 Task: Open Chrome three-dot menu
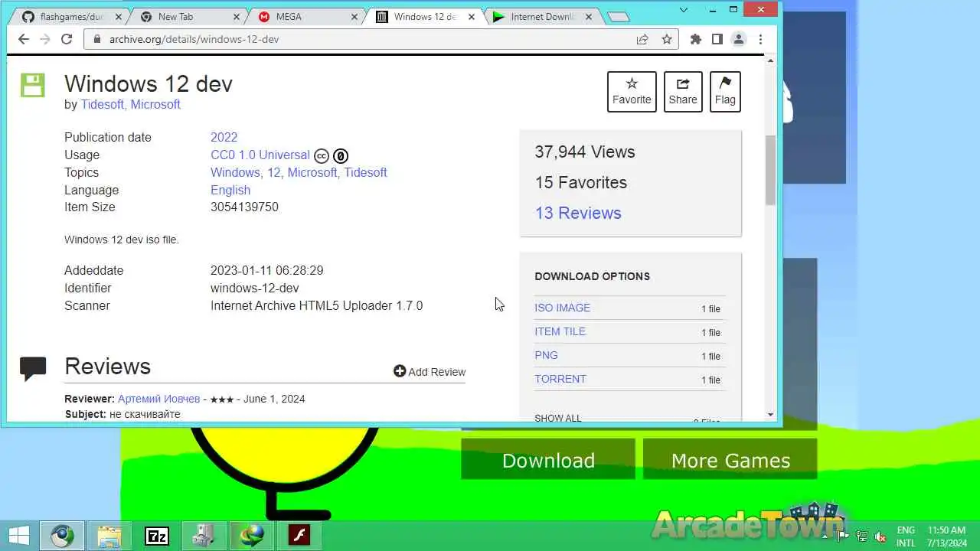[759, 39]
